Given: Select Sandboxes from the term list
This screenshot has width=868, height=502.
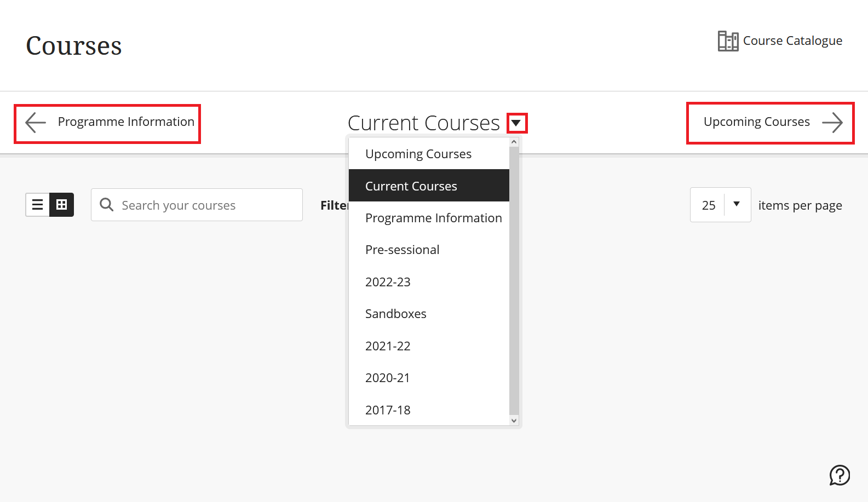Looking at the screenshot, I should pyautogui.click(x=395, y=313).
